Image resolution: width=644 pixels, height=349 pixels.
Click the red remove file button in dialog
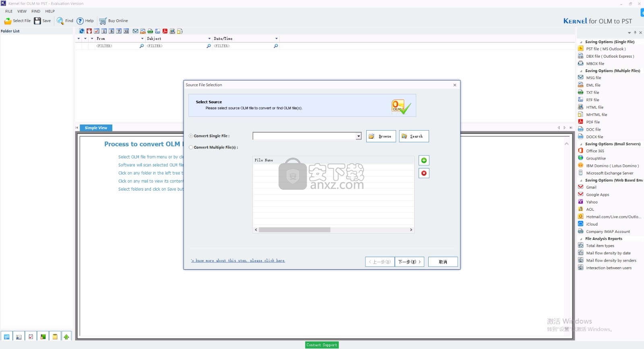click(424, 173)
